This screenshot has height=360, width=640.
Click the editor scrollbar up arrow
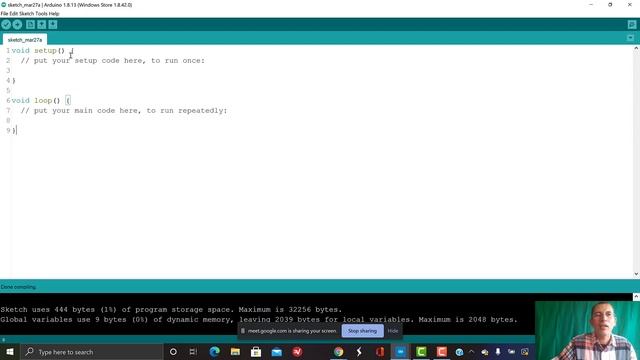[x=636, y=49]
